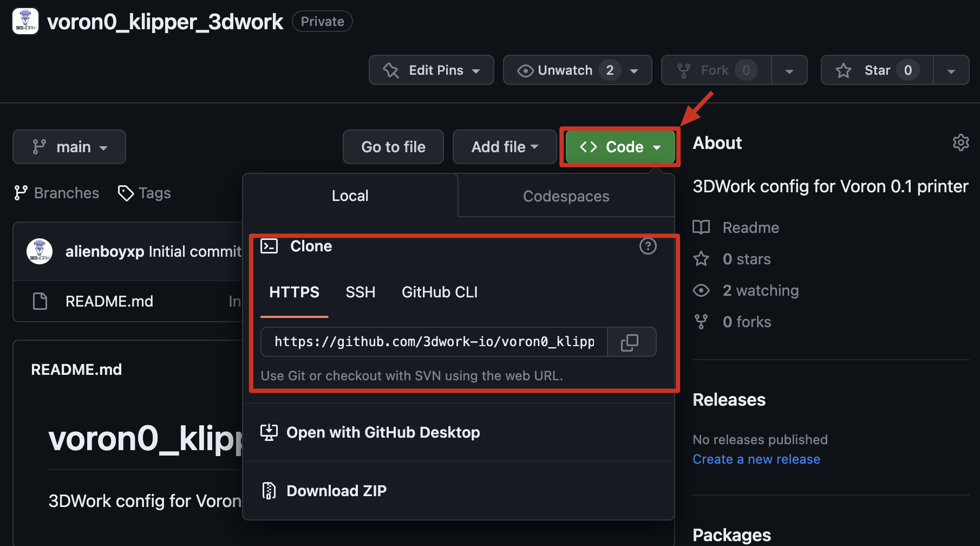Image resolution: width=980 pixels, height=546 pixels.
Task: Click the clone help question mark icon
Action: [x=648, y=246]
